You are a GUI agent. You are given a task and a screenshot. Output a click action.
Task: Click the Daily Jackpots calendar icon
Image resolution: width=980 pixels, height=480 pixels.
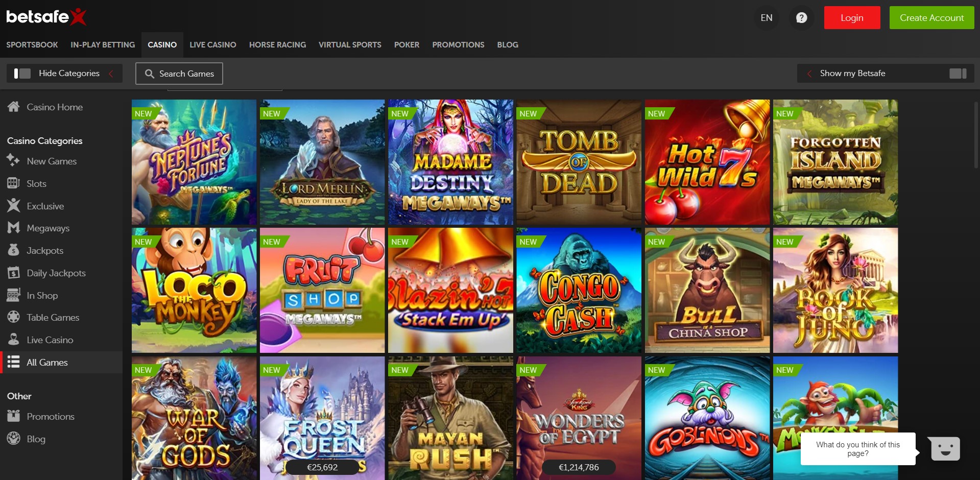pyautogui.click(x=13, y=273)
